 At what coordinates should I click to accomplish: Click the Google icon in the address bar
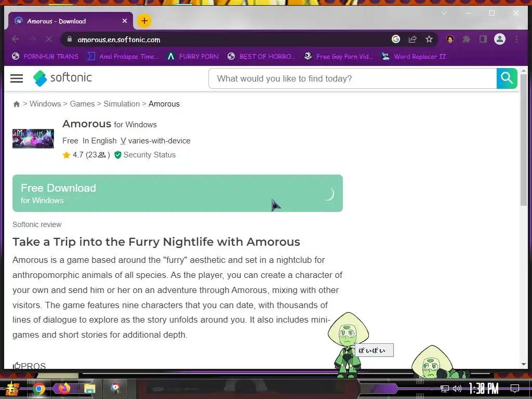[x=395, y=39]
